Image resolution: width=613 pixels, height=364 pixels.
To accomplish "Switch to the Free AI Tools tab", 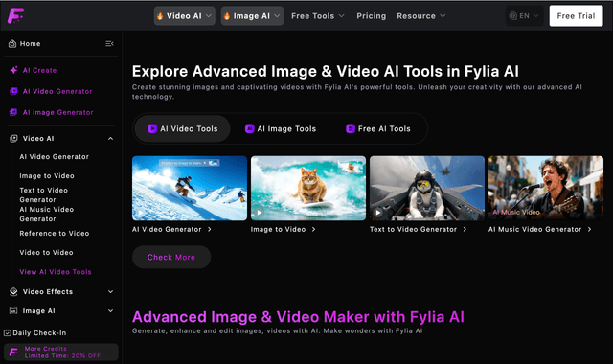I will [x=378, y=128].
